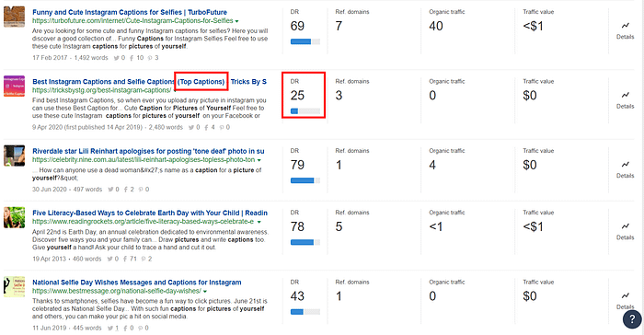The height and width of the screenshot is (335, 644).
Task: Click thumbnail of Five Literacy-Based Ways article
Action: point(15,217)
